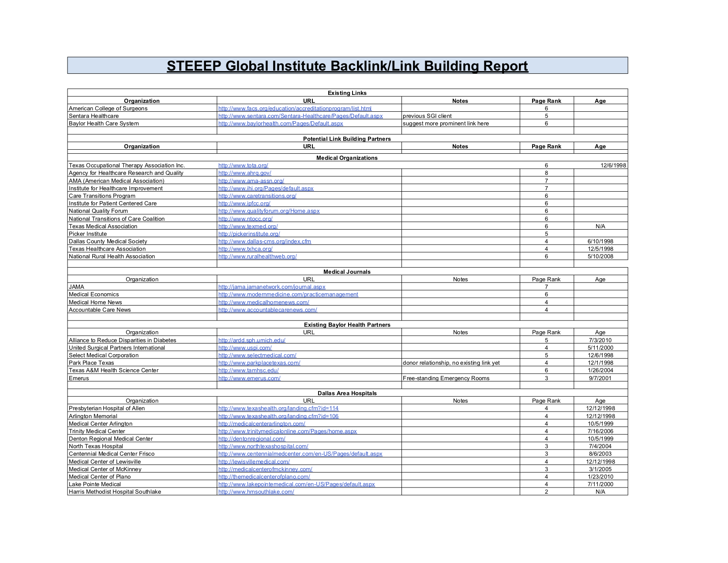Open the ardd.sph.umich.edu link
This screenshot has width=728, height=563.
pos(252,340)
